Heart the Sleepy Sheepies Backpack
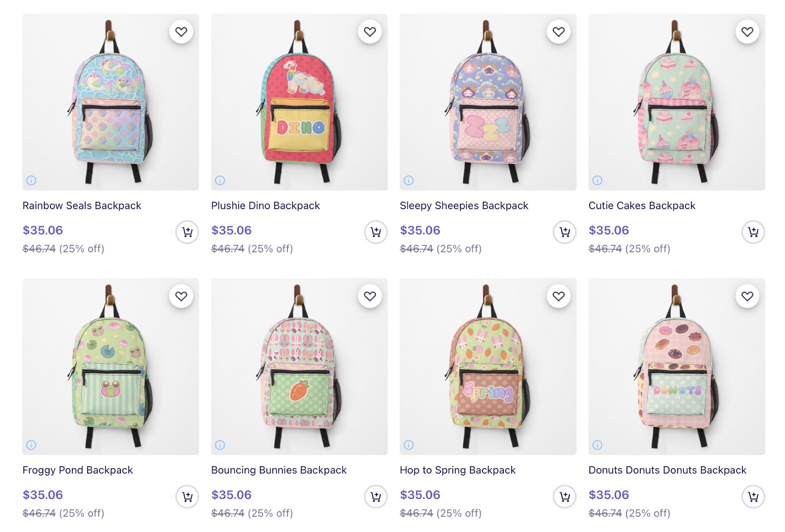This screenshot has height=532, width=785. tap(558, 32)
